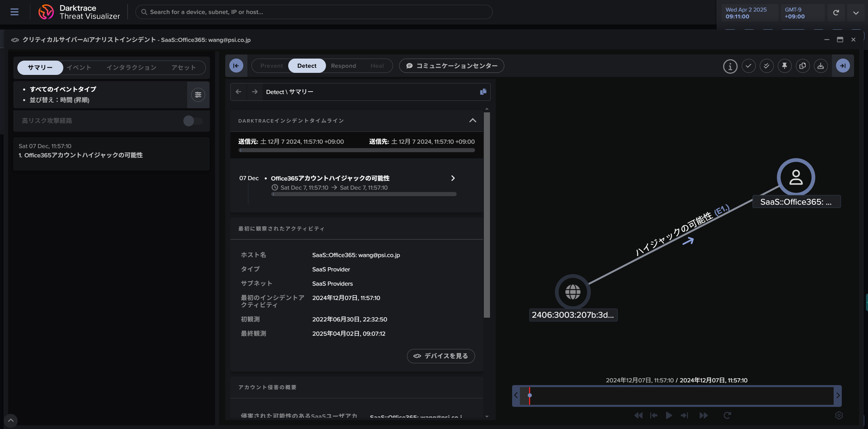Click the SaaS Provider type value
Viewport: 868px width, 429px height.
331,269
